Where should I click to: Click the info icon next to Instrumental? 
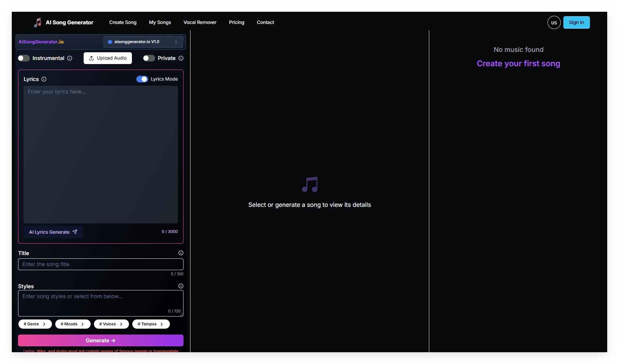tap(70, 58)
